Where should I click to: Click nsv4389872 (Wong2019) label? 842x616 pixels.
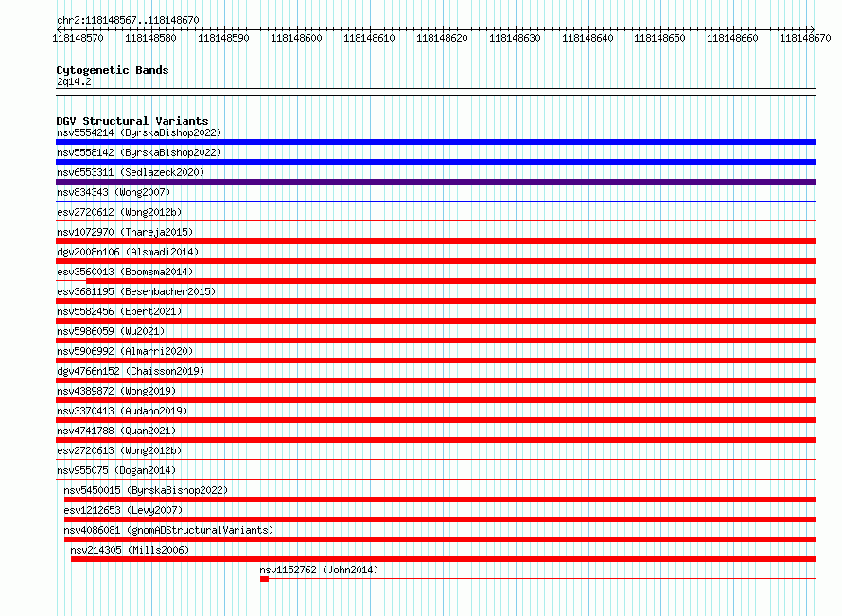pos(116,391)
